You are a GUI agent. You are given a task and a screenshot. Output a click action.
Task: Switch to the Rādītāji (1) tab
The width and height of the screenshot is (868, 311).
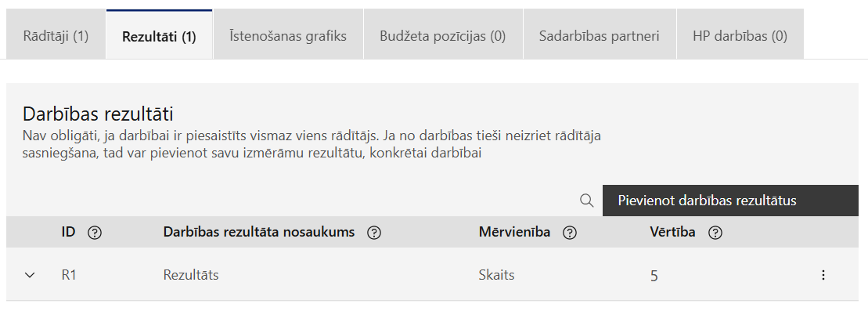point(56,34)
